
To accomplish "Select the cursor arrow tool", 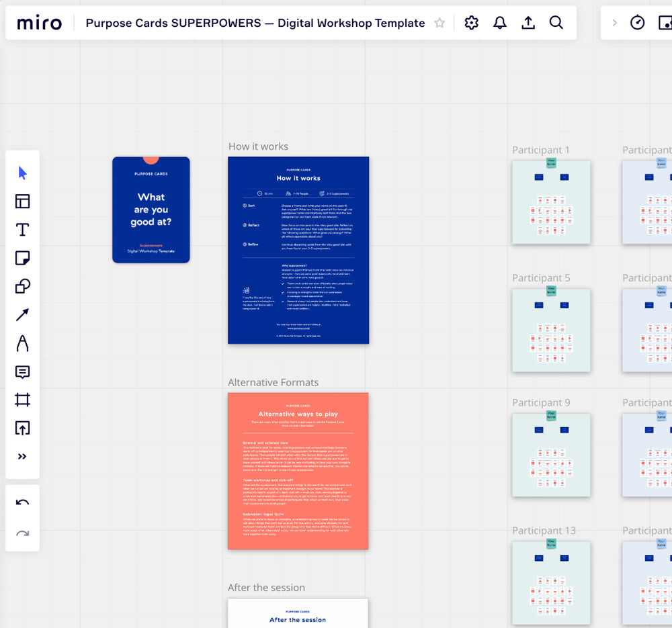I will pos(22,173).
